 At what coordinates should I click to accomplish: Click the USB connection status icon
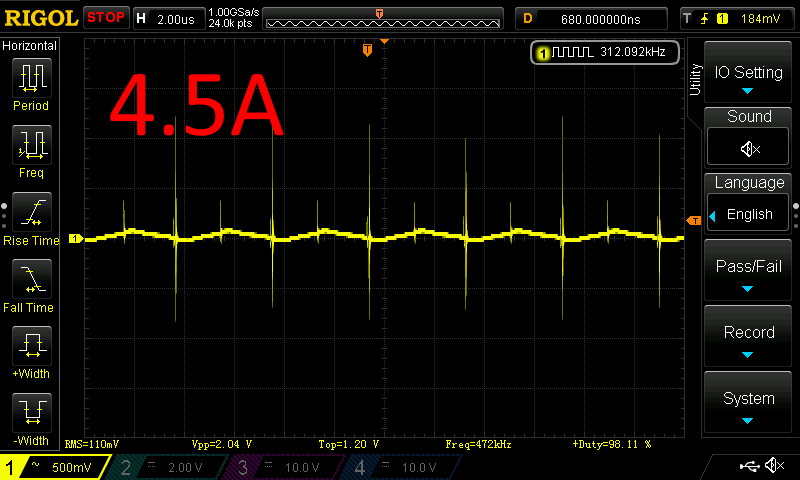click(749, 465)
